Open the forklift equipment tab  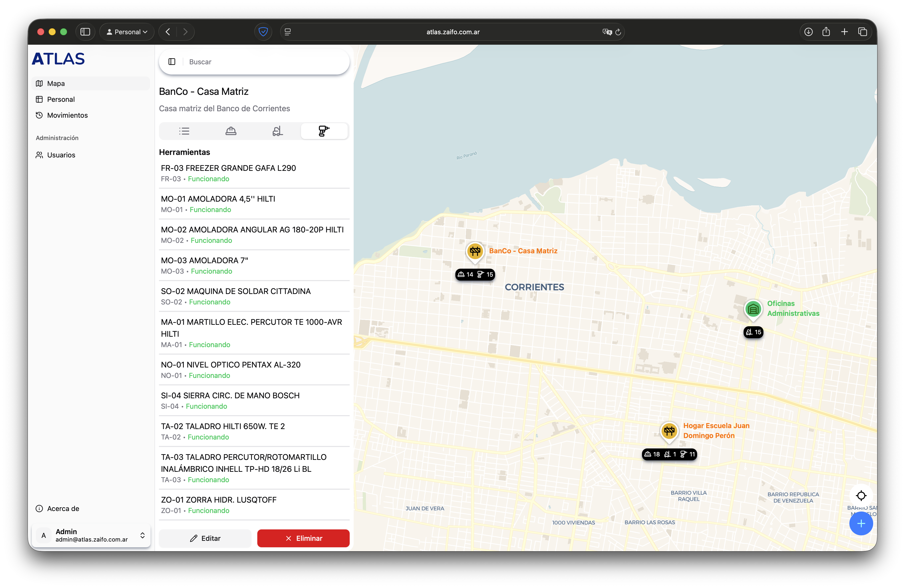click(x=278, y=131)
